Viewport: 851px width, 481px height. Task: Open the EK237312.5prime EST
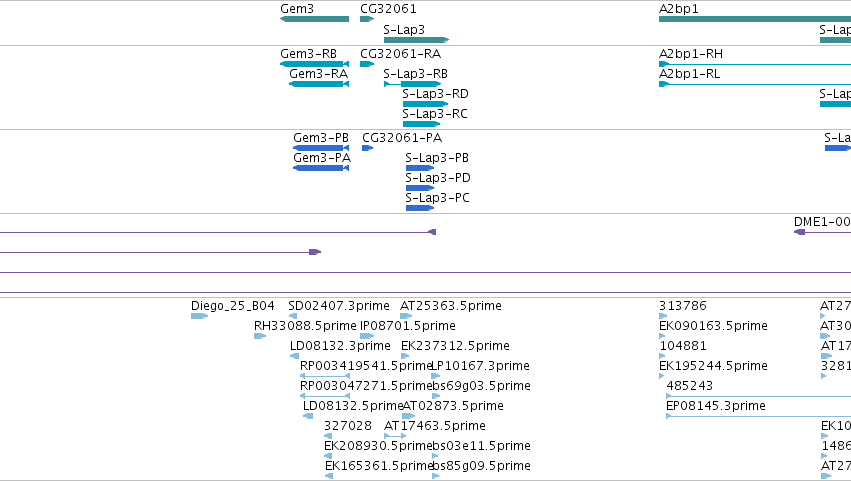point(405,356)
